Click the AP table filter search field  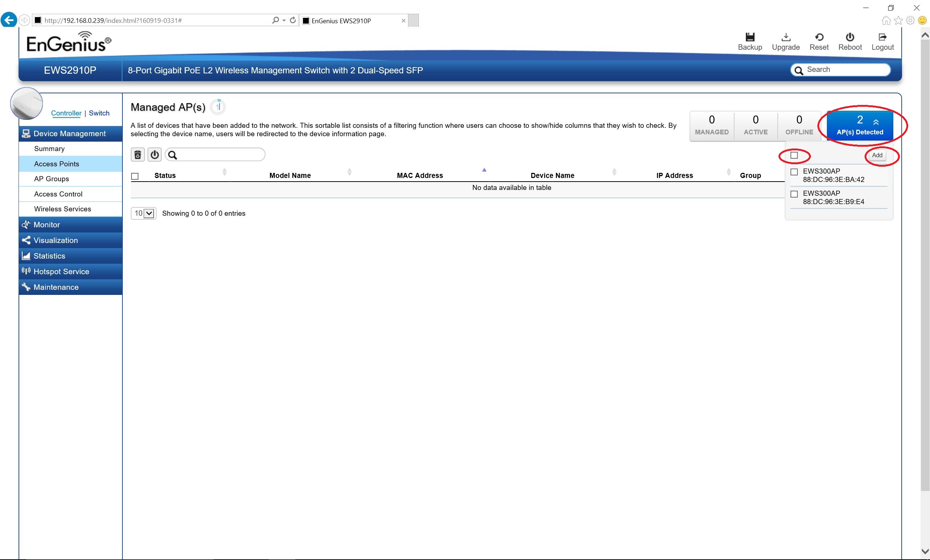click(215, 155)
